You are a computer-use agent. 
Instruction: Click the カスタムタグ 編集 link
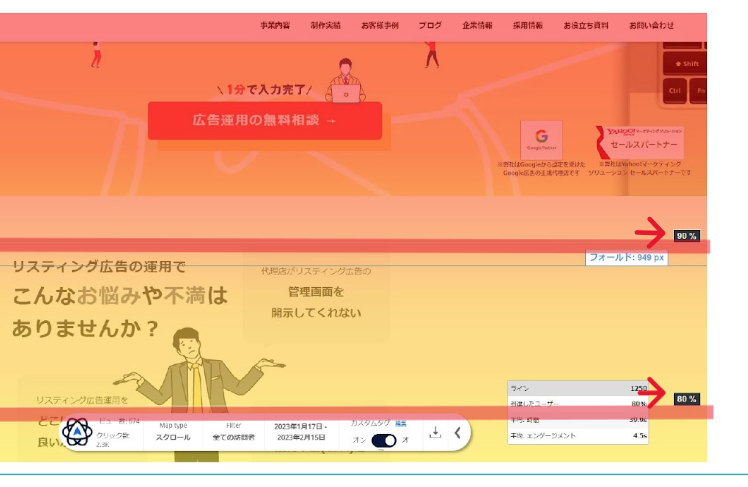click(401, 424)
